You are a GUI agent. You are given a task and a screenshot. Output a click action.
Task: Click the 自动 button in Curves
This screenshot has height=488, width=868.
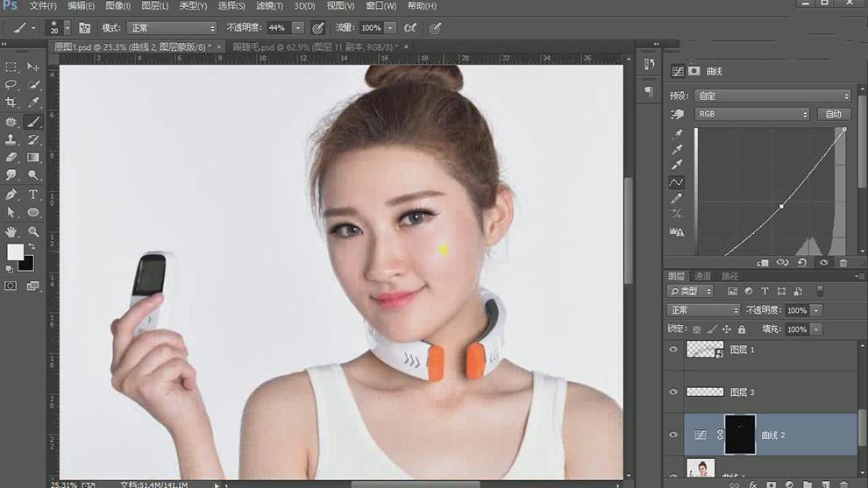(x=833, y=114)
